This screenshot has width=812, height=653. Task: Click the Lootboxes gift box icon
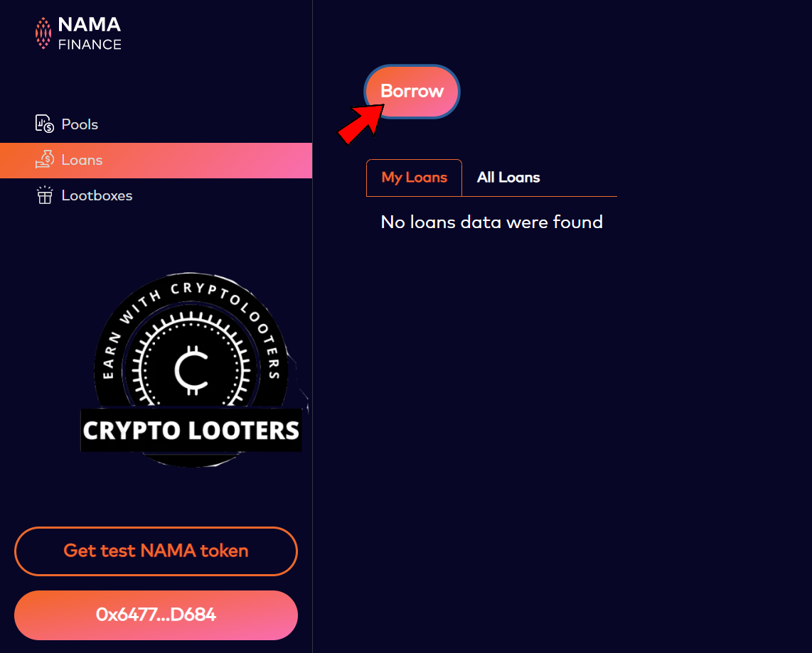(45, 195)
